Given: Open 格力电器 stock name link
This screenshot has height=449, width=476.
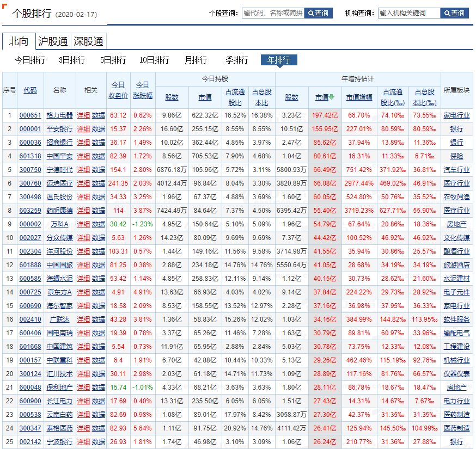Looking at the screenshot, I should (59, 115).
